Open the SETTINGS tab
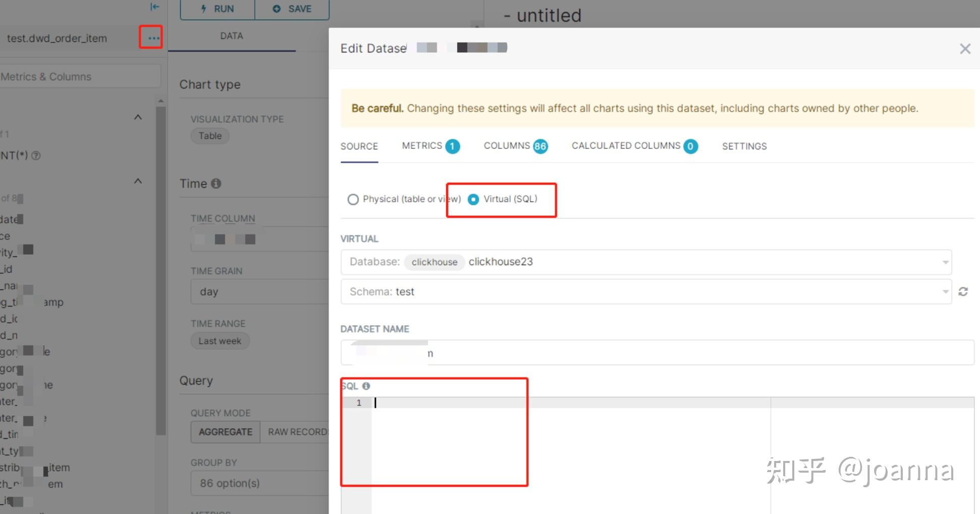Screen dimensions: 980x514 click(x=744, y=146)
